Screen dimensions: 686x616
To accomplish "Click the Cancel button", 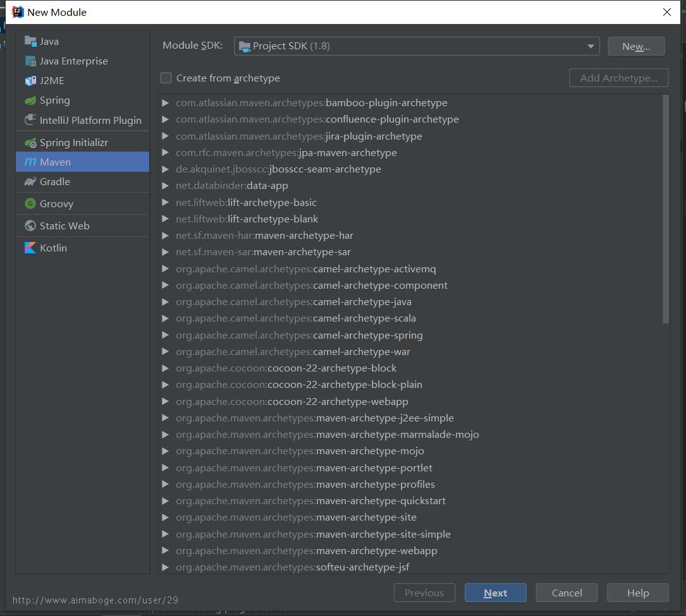I will click(x=567, y=593).
